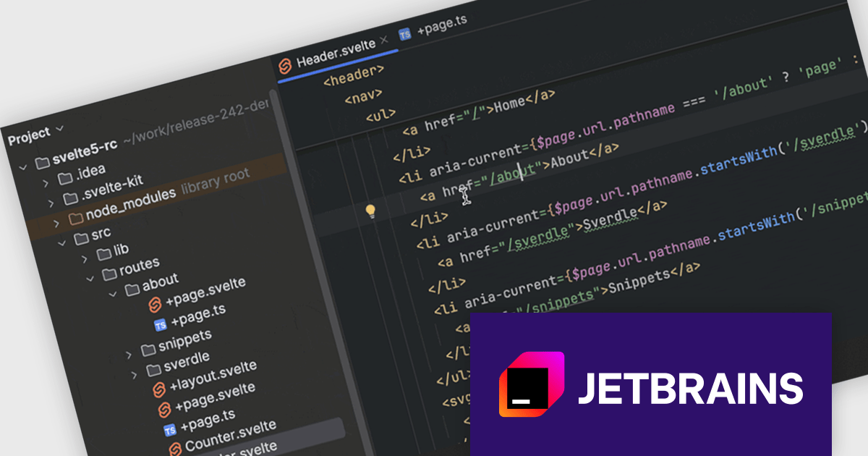The height and width of the screenshot is (456, 868).
Task: Click the sverdle folder icon
Action: pos(153,370)
